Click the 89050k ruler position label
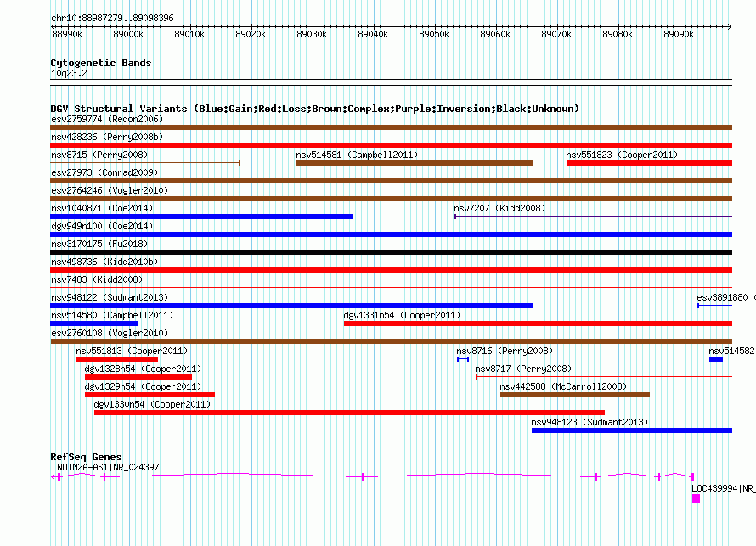The height and width of the screenshot is (546, 756). [x=434, y=34]
